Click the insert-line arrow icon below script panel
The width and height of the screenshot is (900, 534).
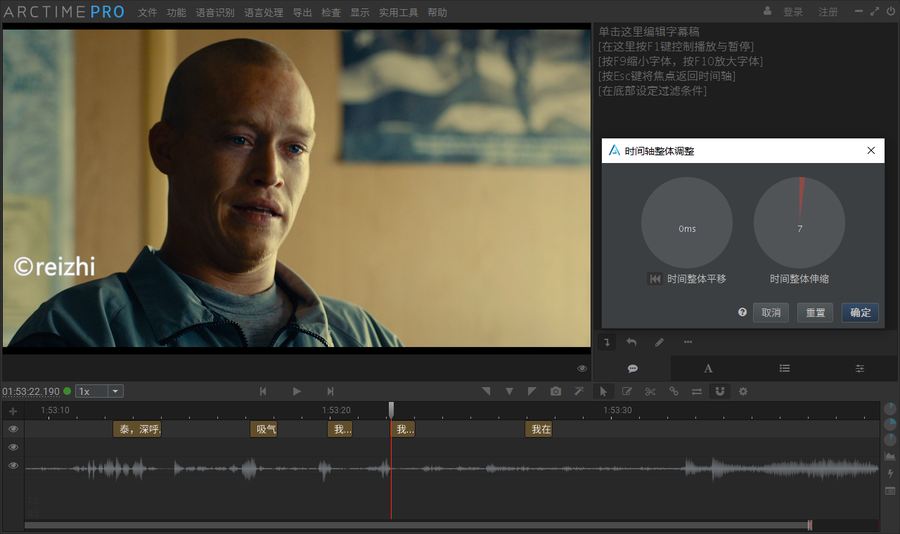[x=607, y=342]
